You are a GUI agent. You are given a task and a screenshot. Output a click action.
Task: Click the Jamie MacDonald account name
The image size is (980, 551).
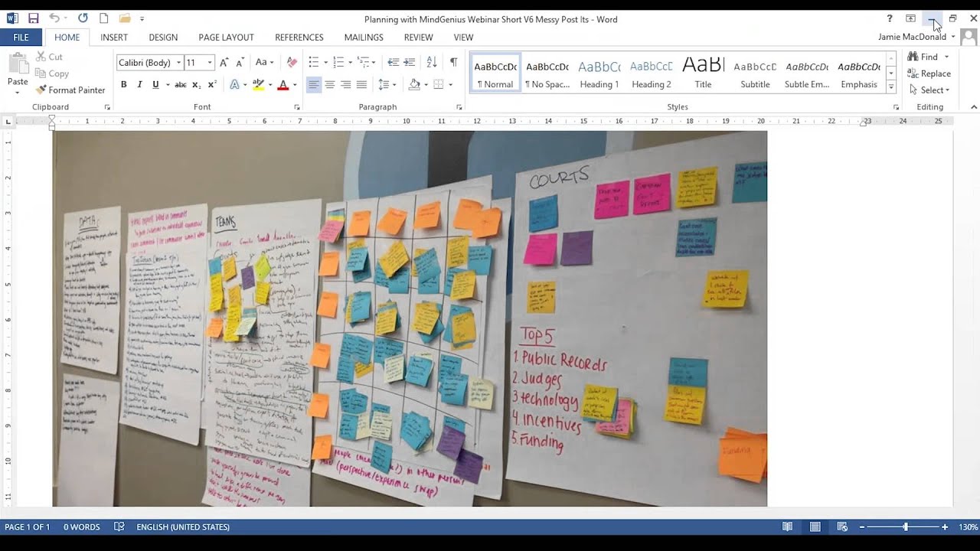point(912,37)
